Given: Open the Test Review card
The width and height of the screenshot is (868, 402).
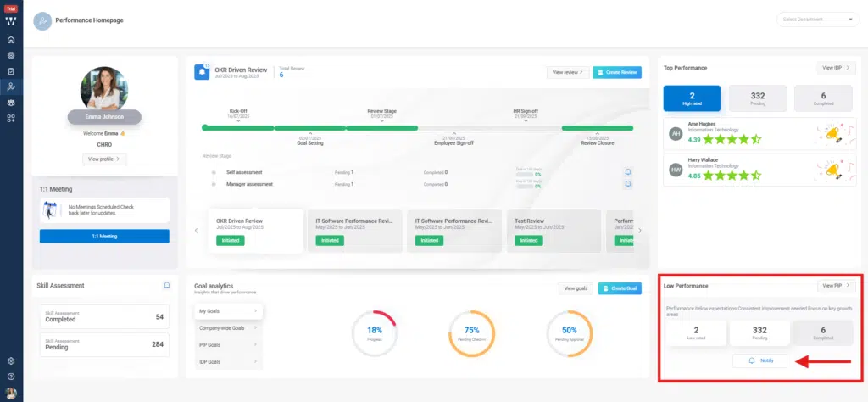Looking at the screenshot, I should (x=554, y=231).
